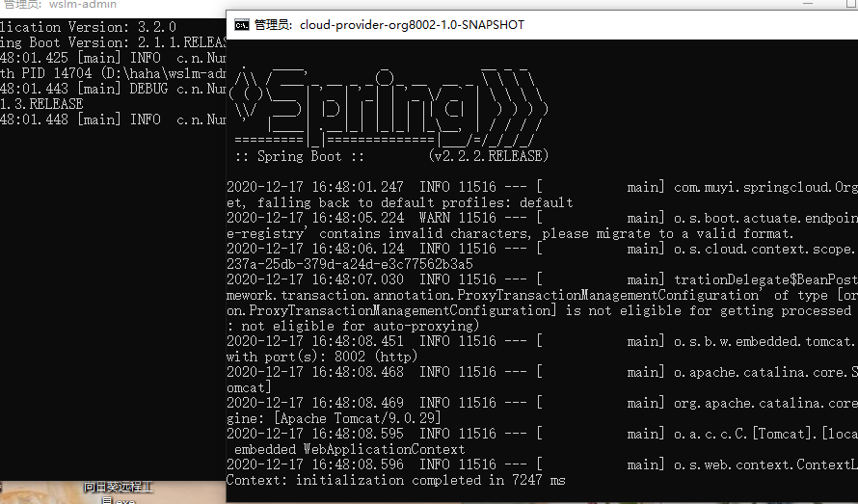Image resolution: width=858 pixels, height=504 pixels.
Task: Select the WARN log line at 16:48:05.224
Action: pos(542,218)
